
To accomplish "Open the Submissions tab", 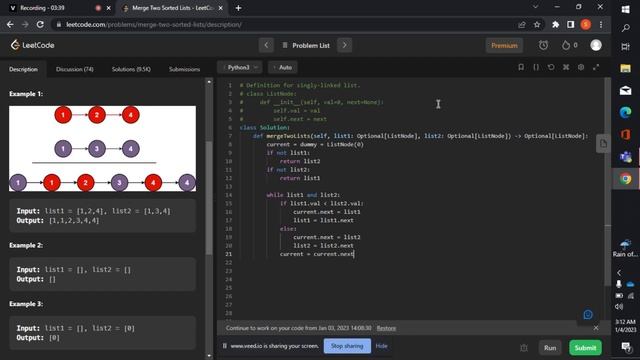I will [x=184, y=69].
